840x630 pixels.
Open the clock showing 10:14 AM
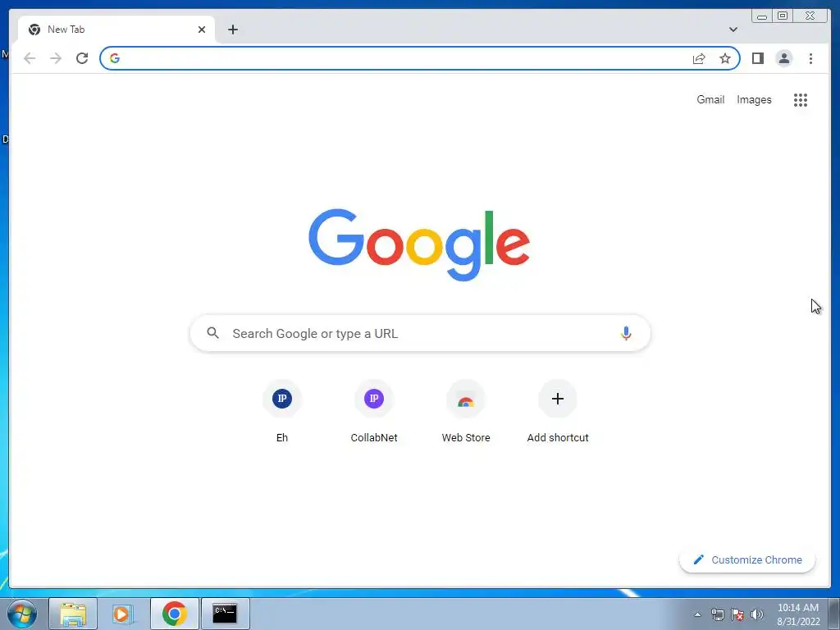798,614
